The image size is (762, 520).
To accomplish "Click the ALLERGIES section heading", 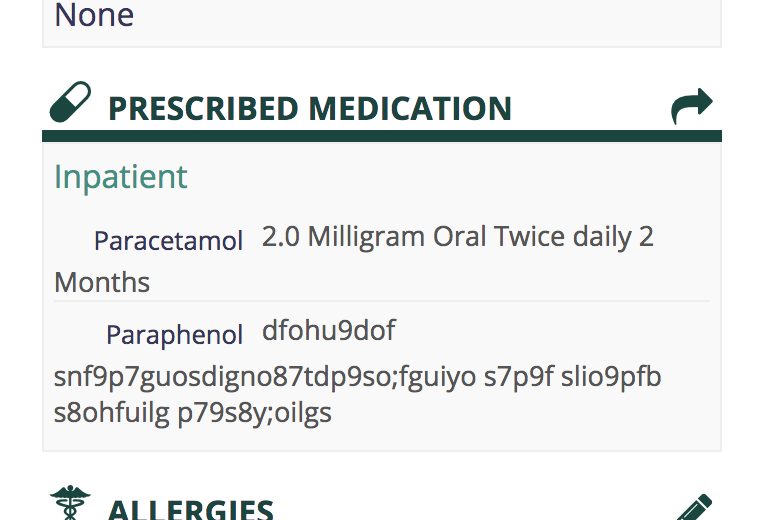I will (x=190, y=510).
